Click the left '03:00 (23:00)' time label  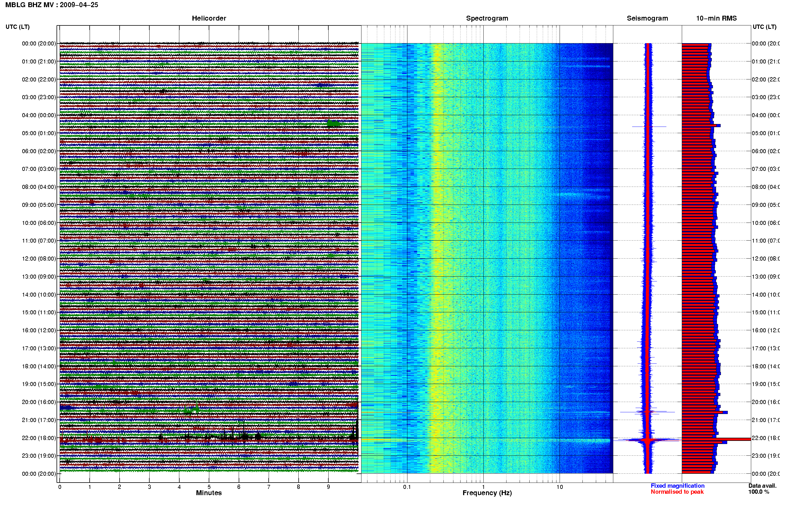(39, 97)
